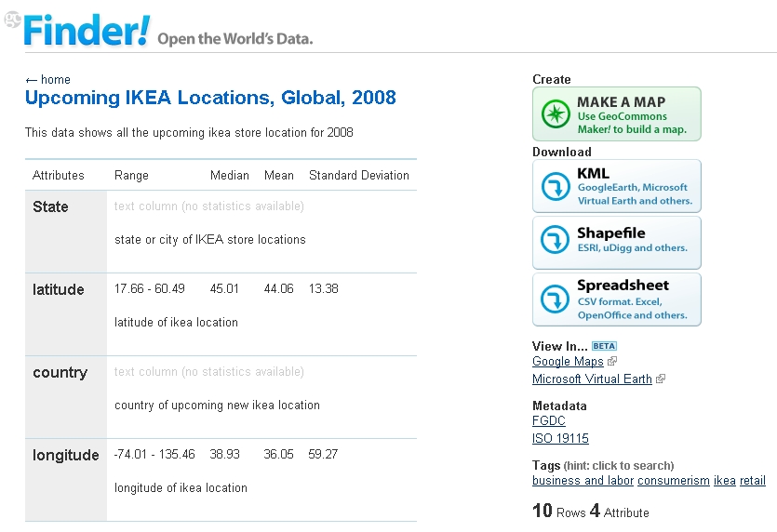Click longitude median value '38.93'
777x532 pixels.
click(x=224, y=454)
